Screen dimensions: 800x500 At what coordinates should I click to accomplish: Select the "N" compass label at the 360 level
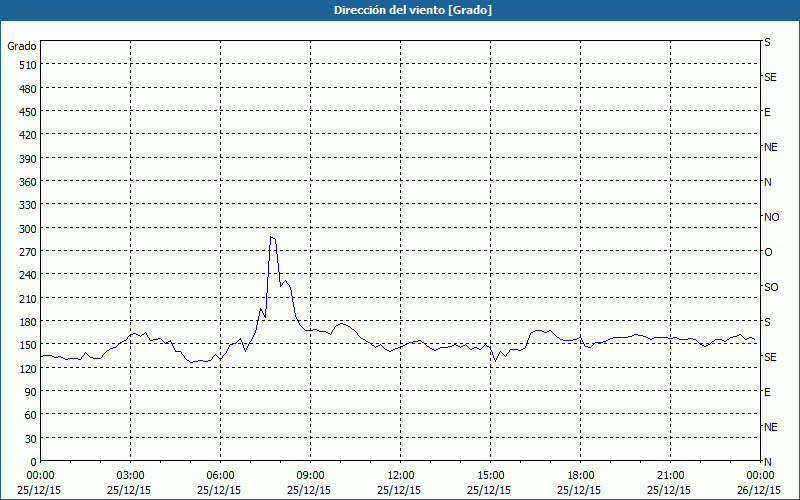coord(767,182)
